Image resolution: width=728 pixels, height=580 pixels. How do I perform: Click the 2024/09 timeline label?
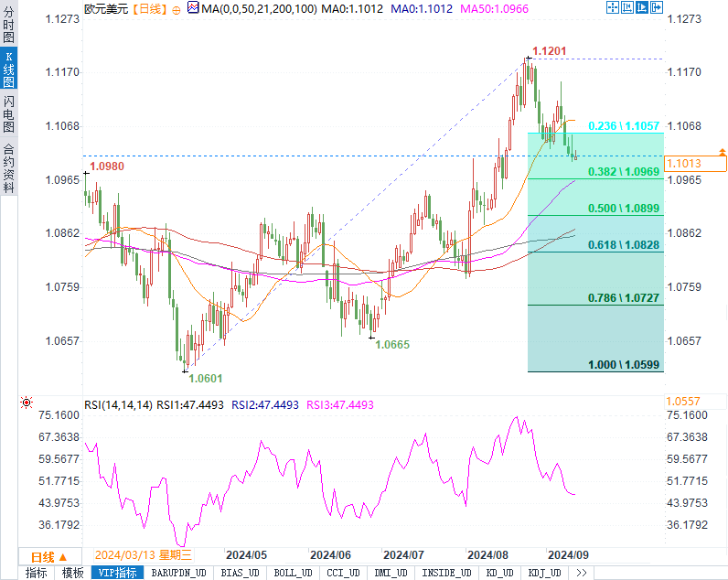568,555
